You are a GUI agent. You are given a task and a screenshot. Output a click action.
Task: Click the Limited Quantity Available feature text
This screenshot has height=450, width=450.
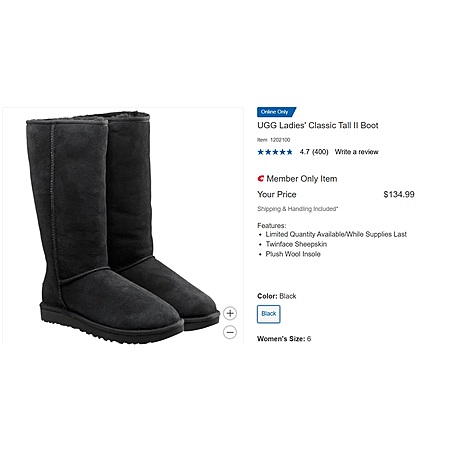click(x=336, y=234)
